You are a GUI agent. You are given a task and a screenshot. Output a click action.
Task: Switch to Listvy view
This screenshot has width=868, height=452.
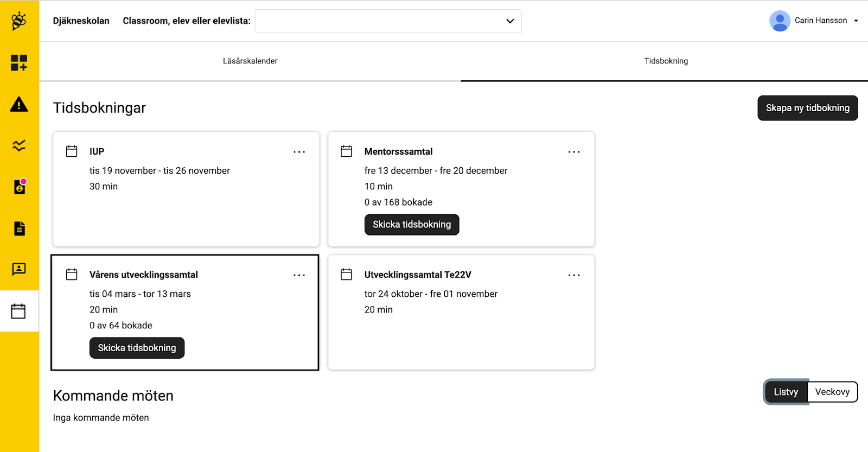pyautogui.click(x=786, y=392)
